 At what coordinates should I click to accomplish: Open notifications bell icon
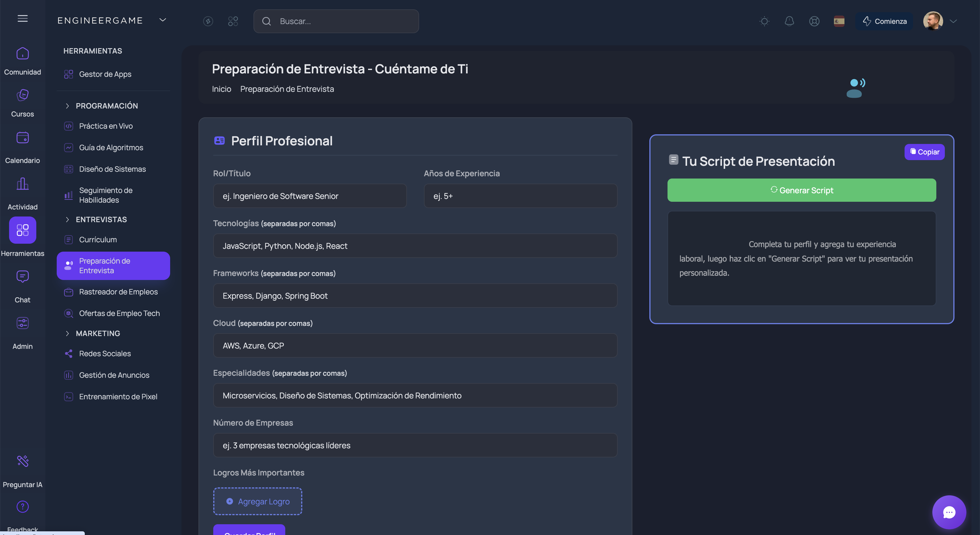click(789, 21)
